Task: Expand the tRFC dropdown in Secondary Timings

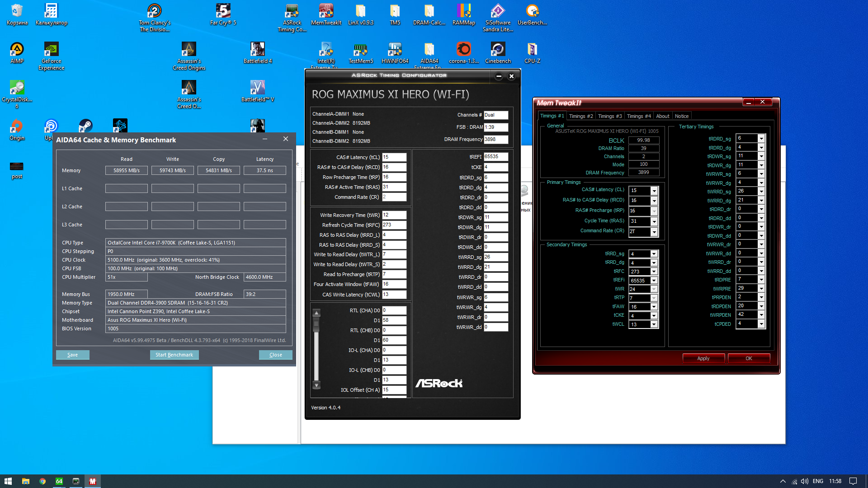Action: (654, 272)
